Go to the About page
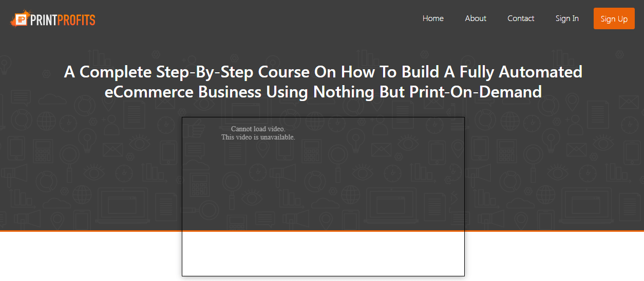644x281 pixels. 476,18
